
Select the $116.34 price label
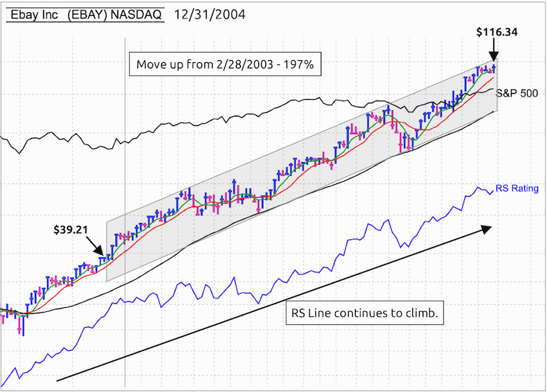[x=497, y=32]
